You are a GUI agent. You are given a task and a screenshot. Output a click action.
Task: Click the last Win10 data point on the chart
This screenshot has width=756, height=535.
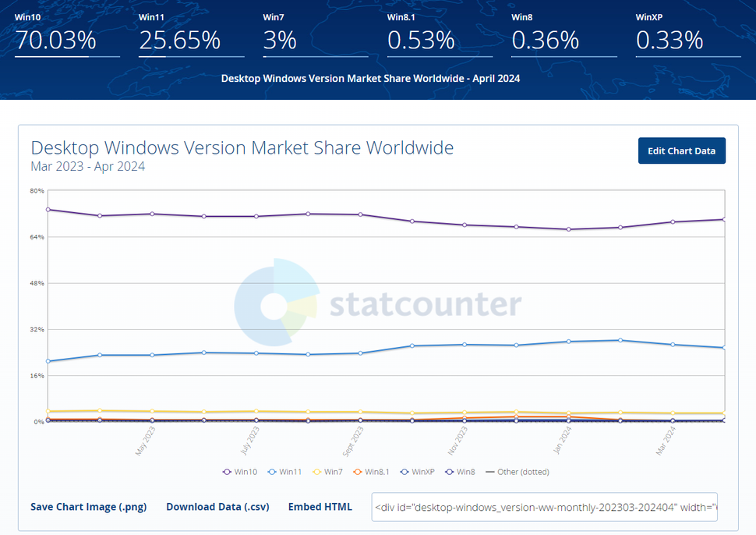pos(724,220)
